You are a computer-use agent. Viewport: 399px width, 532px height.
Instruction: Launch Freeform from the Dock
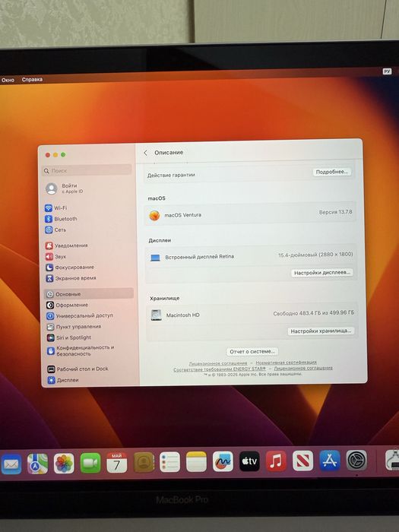[223, 461]
